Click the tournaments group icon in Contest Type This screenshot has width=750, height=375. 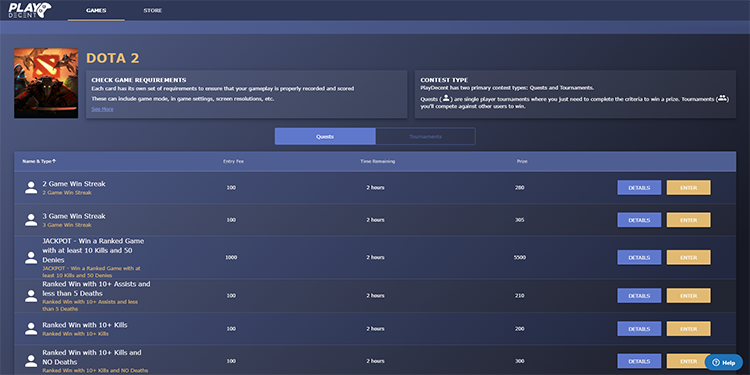coord(722,98)
